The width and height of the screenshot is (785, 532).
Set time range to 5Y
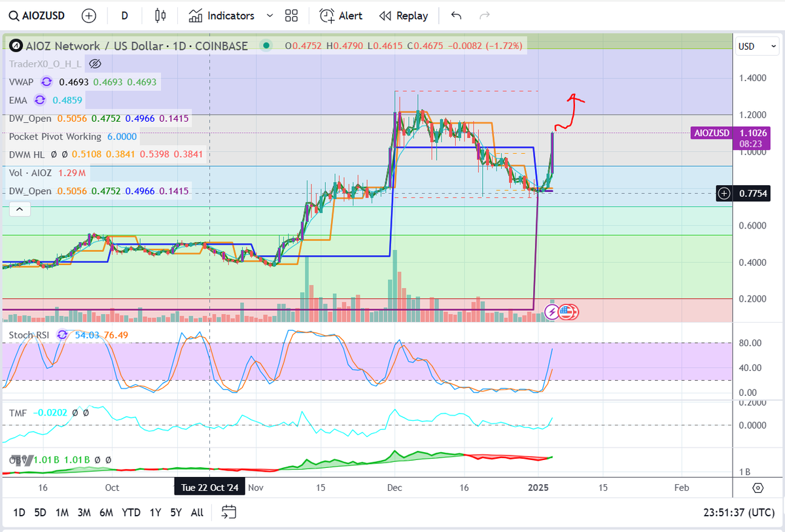(x=176, y=512)
